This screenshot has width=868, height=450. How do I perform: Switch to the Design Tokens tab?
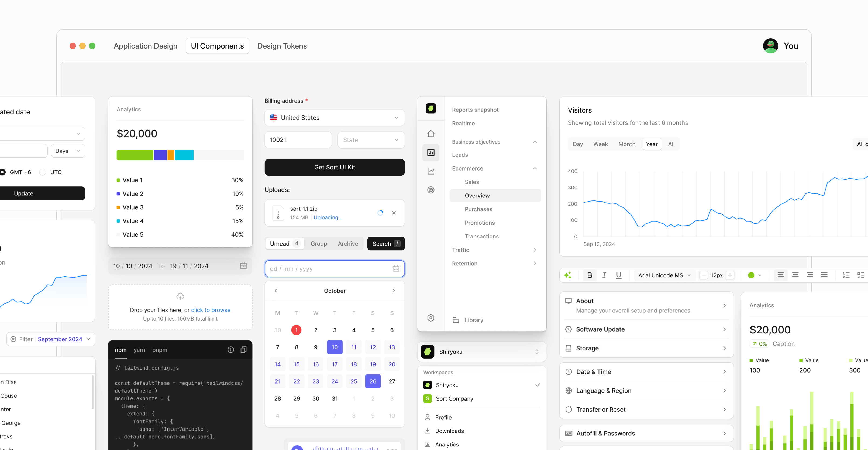coord(282,46)
